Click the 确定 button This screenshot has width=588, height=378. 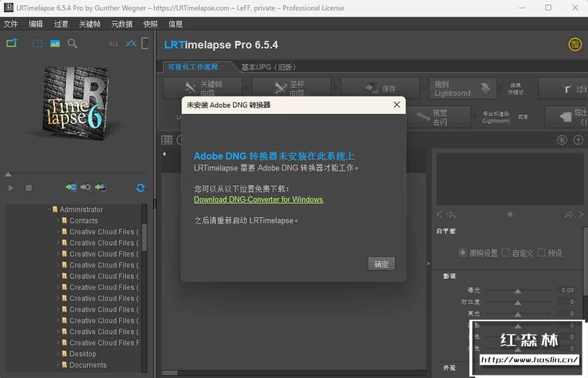[382, 264]
